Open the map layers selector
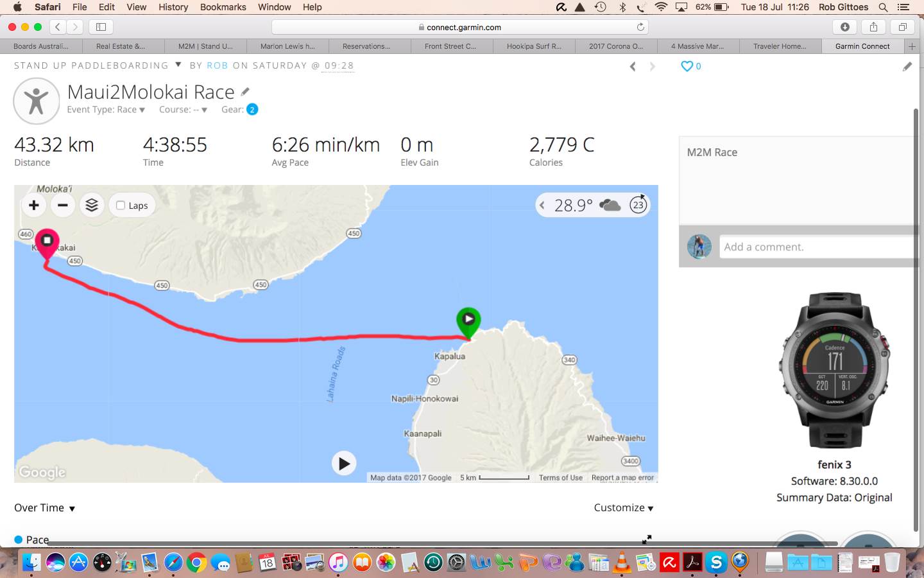 (92, 206)
